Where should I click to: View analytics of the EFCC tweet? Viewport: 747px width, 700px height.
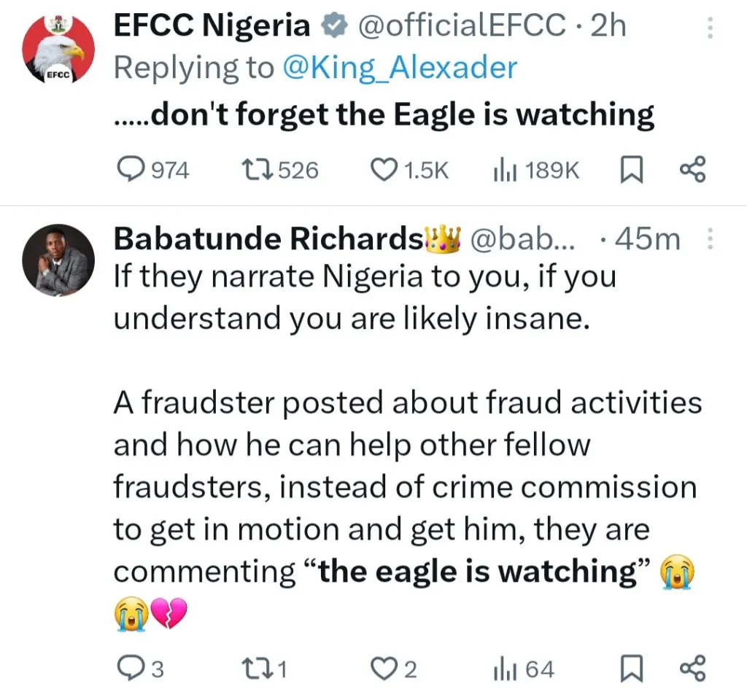tap(503, 170)
